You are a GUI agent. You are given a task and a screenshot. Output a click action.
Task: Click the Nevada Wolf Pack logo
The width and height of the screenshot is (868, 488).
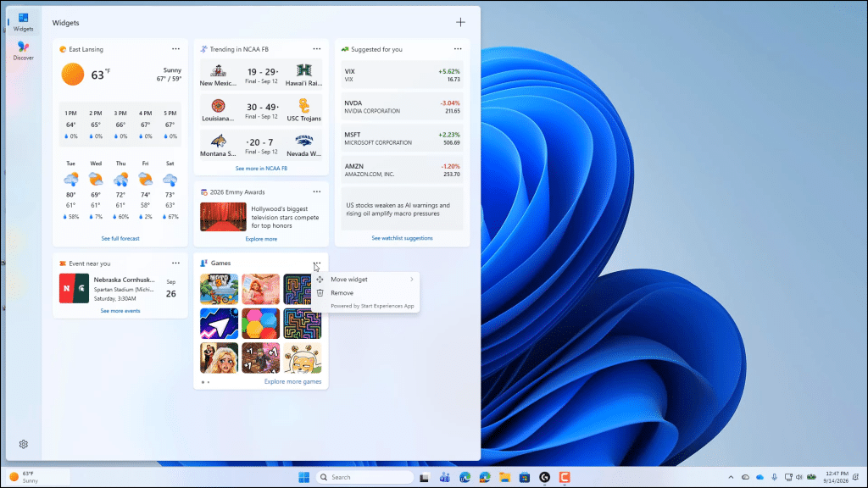tap(304, 141)
